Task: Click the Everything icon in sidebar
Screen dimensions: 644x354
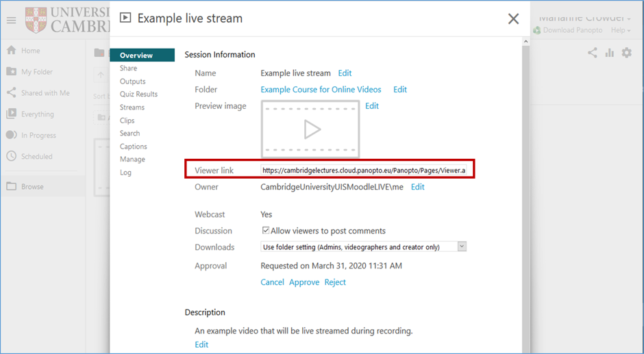Action: [12, 114]
